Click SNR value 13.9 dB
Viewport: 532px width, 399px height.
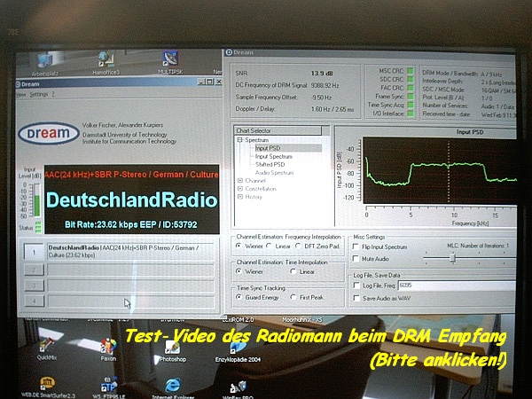322,73
